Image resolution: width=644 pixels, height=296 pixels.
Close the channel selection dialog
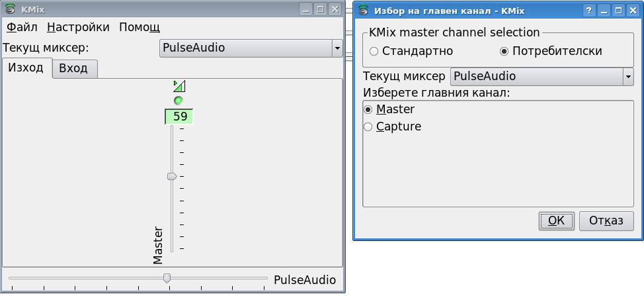coord(633,11)
